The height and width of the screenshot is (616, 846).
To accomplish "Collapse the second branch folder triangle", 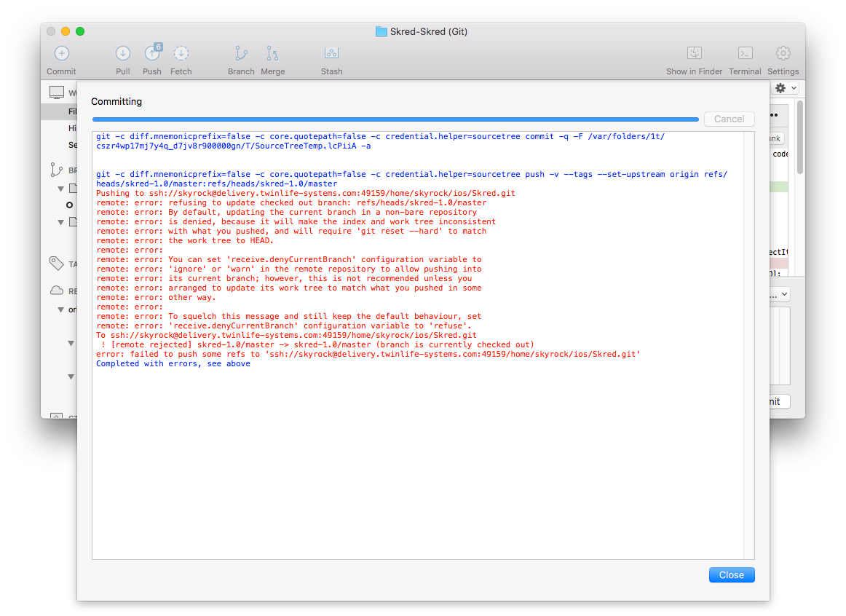I will coord(61,222).
